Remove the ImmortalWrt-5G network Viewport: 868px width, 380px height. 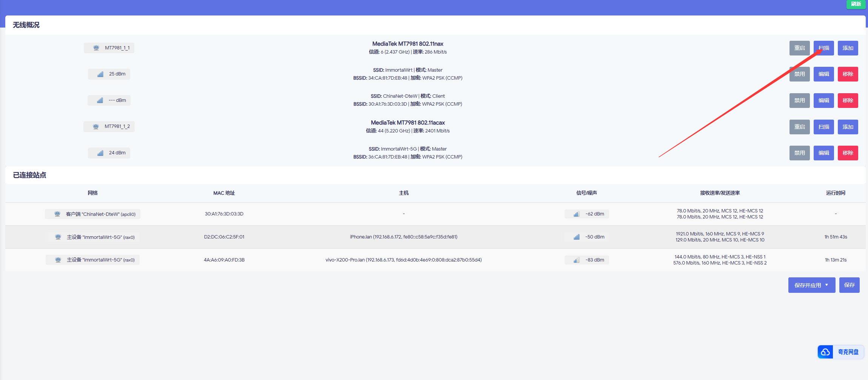[848, 153]
